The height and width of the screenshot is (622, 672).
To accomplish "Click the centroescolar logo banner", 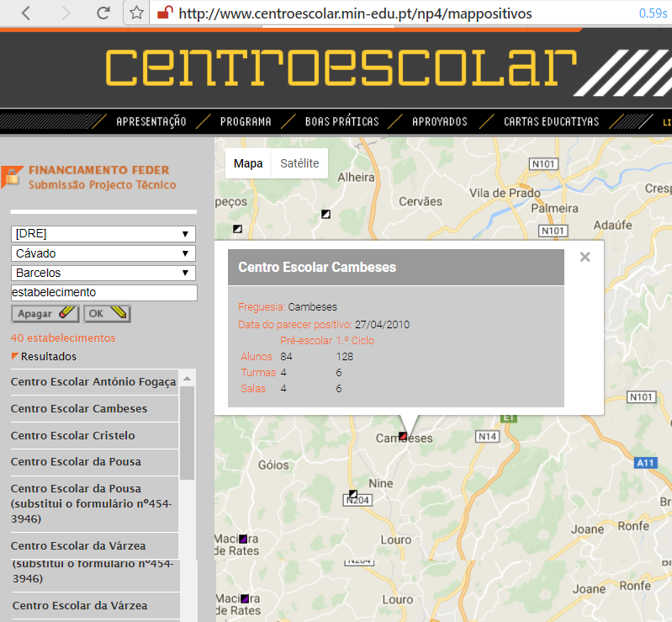I will pos(341,67).
